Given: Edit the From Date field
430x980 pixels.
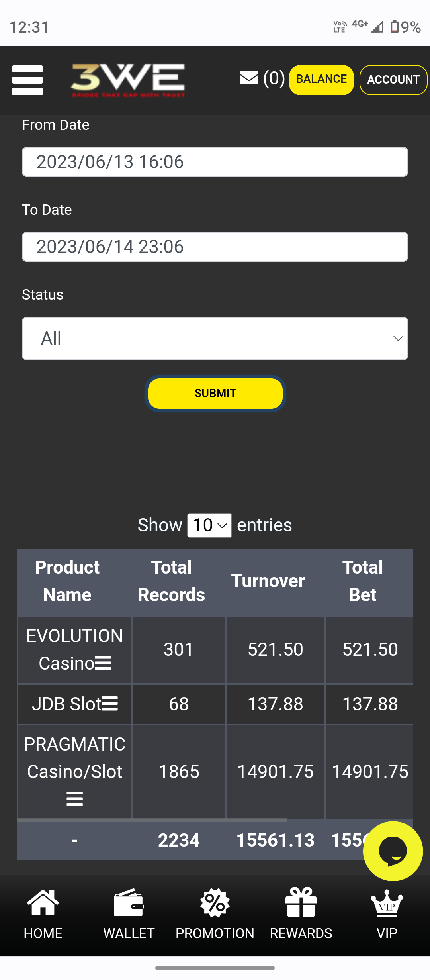Looking at the screenshot, I should tap(215, 162).
